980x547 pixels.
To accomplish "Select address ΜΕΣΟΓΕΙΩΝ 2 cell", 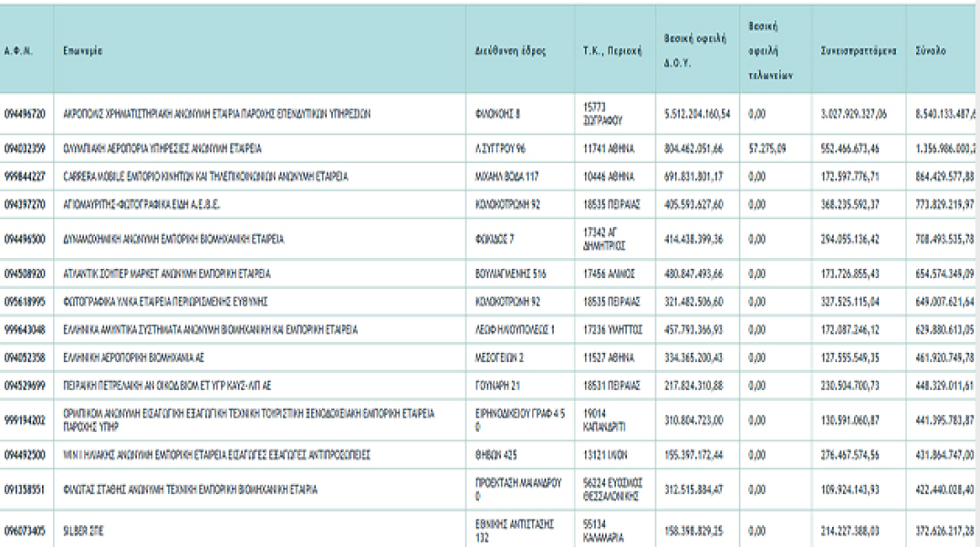I will pyautogui.click(x=499, y=357).
